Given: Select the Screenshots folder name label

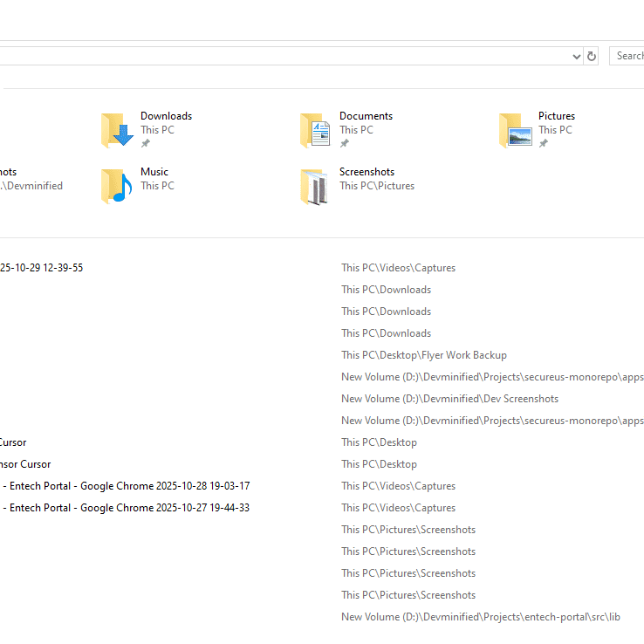Looking at the screenshot, I should [x=367, y=172].
